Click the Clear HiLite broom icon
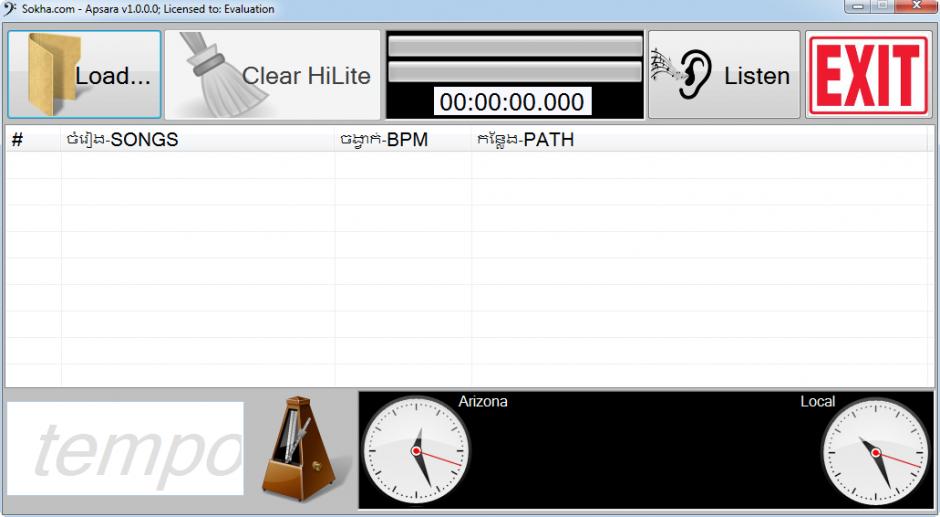 (222, 75)
